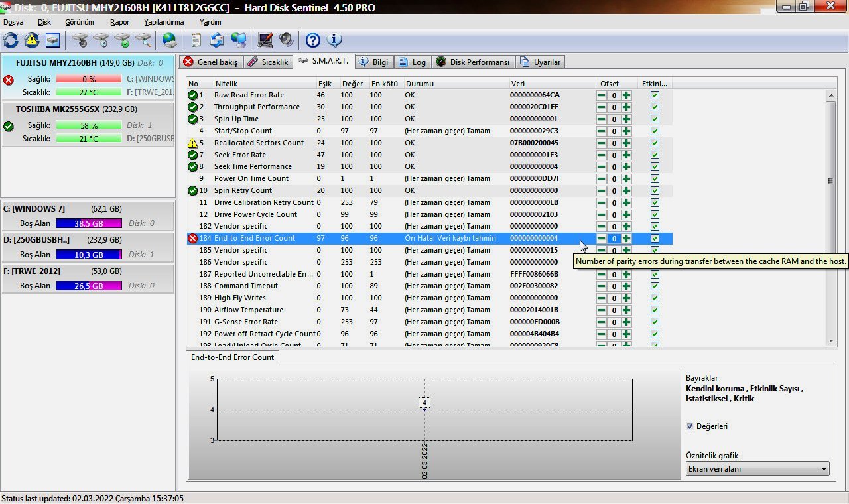Image resolution: width=849 pixels, height=504 pixels.
Task: Click the green minus on Seek Error Rate row
Action: pos(601,155)
